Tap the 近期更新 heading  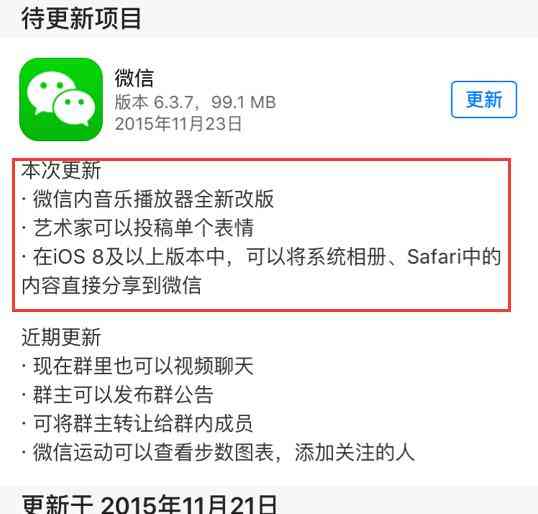(61, 337)
